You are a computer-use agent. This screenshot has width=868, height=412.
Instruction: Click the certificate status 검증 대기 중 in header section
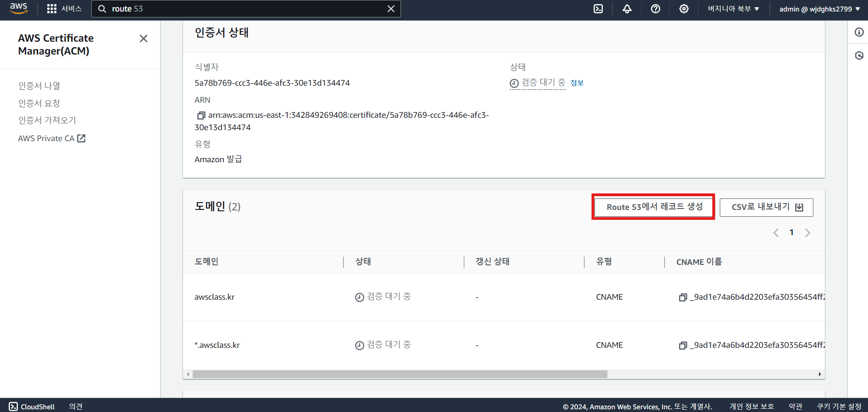click(538, 83)
